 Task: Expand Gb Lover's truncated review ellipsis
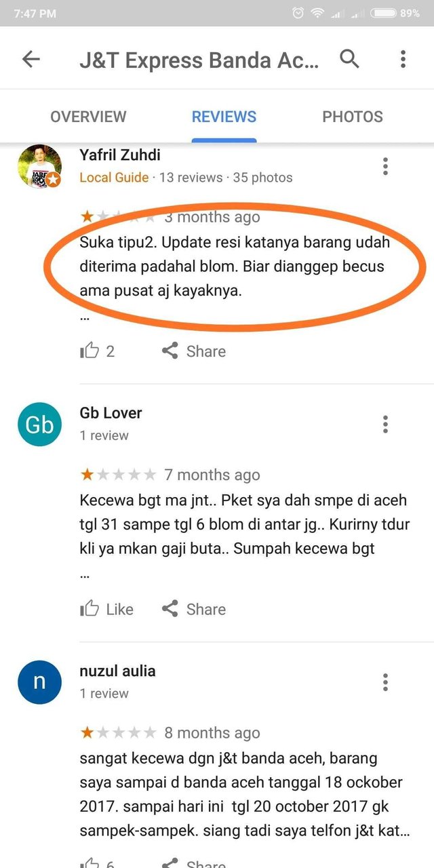click(x=85, y=575)
